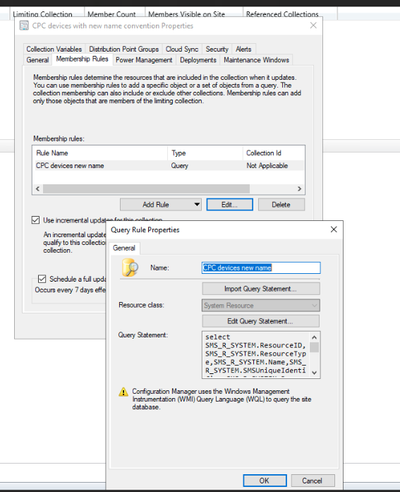Switch to Distribution Point Groups tab
Screen dimensions: 400x492
[124, 49]
